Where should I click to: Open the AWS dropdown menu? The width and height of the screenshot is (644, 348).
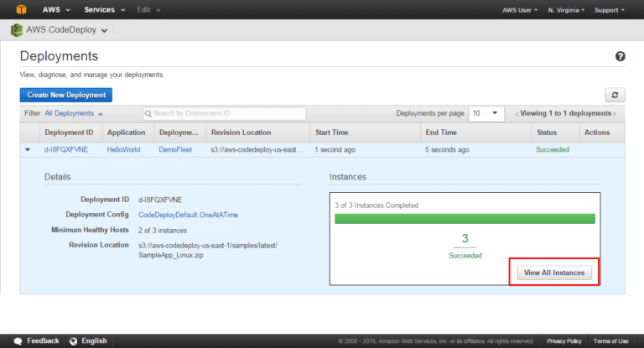tap(56, 10)
